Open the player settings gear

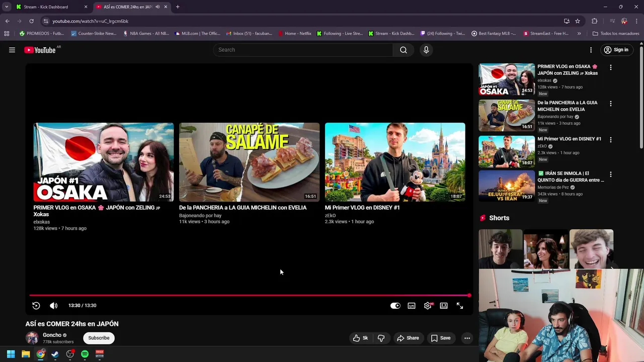(x=428, y=305)
